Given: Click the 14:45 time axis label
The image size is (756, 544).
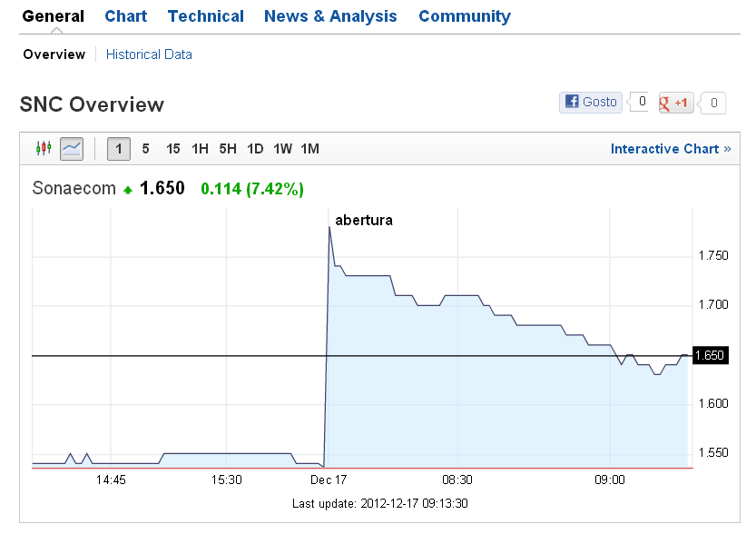Looking at the screenshot, I should pos(111,480).
